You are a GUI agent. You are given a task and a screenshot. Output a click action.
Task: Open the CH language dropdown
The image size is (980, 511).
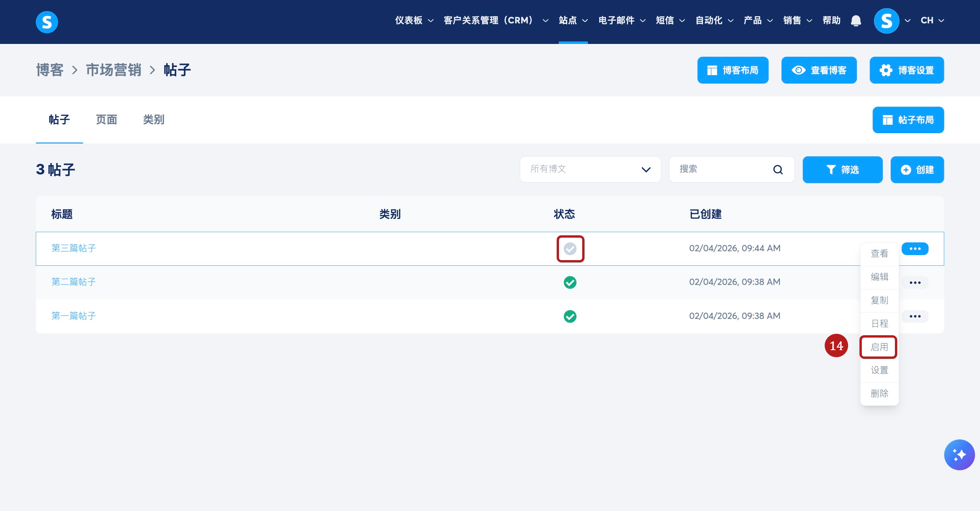[932, 21]
